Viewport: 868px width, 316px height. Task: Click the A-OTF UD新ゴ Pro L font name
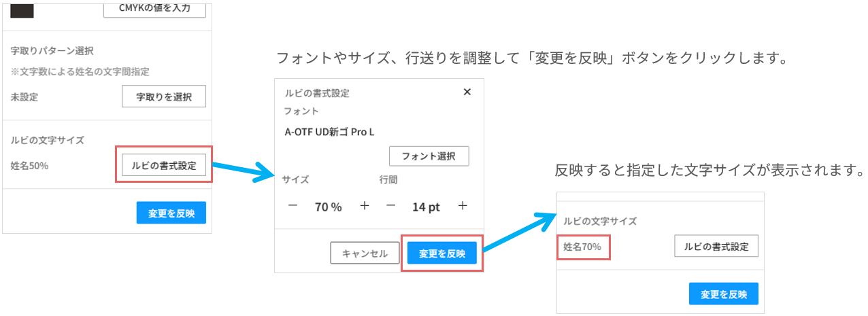pyautogui.click(x=329, y=132)
